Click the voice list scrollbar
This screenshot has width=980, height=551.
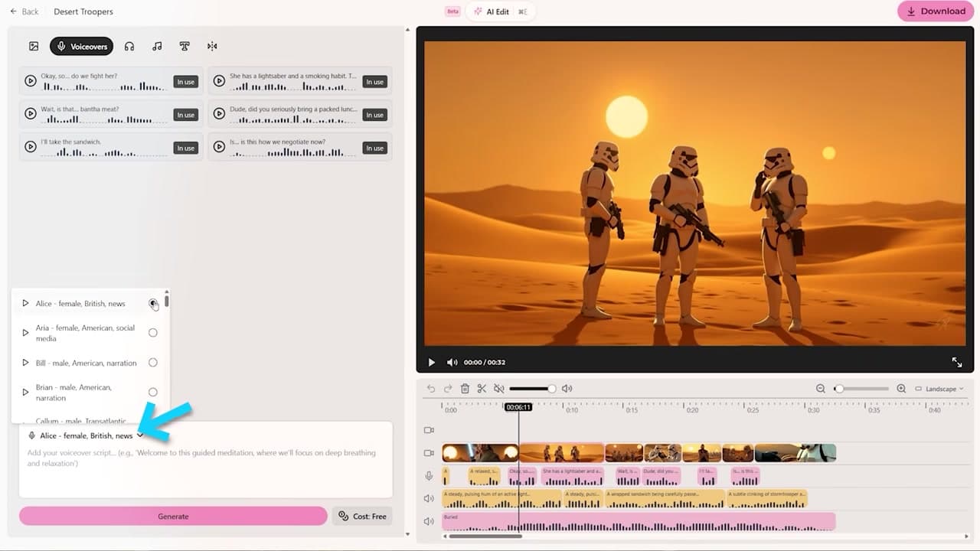167,300
